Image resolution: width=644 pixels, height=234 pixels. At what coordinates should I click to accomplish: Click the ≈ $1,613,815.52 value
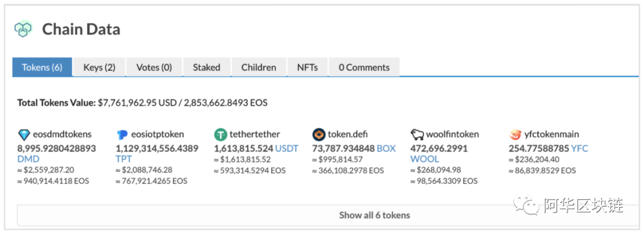242,159
